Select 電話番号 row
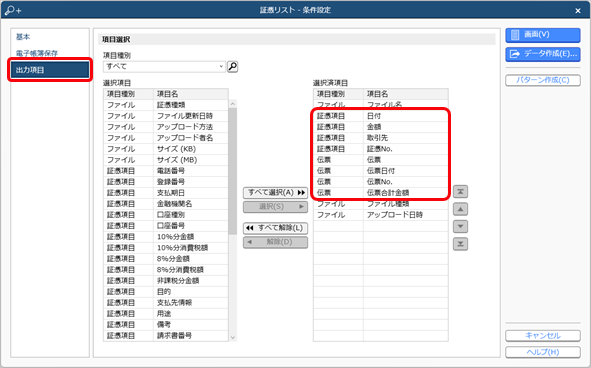The width and height of the screenshot is (591, 368). coord(166,171)
